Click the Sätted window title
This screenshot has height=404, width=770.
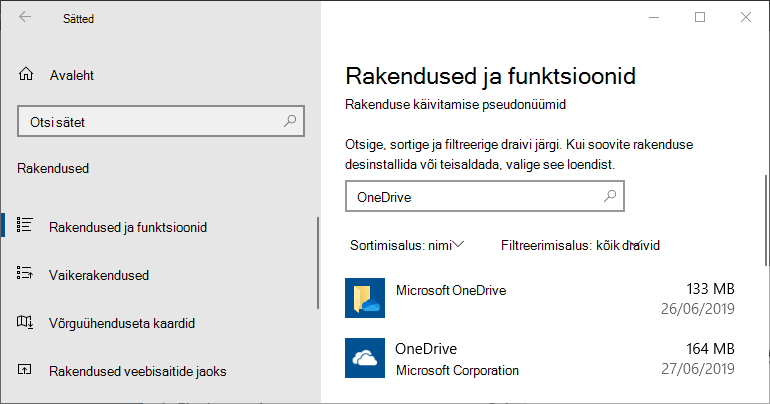[78, 19]
